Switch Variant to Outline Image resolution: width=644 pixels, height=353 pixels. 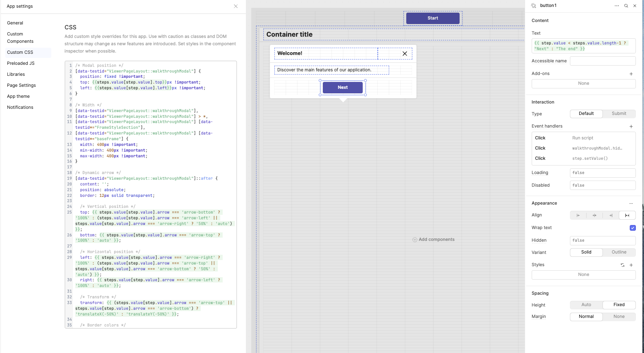[x=619, y=252]
